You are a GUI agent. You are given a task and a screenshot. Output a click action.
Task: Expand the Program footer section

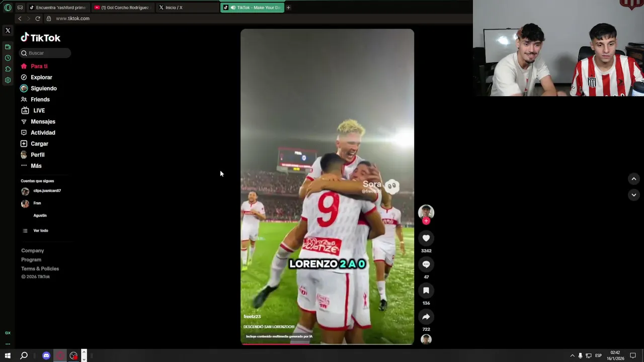(x=31, y=259)
